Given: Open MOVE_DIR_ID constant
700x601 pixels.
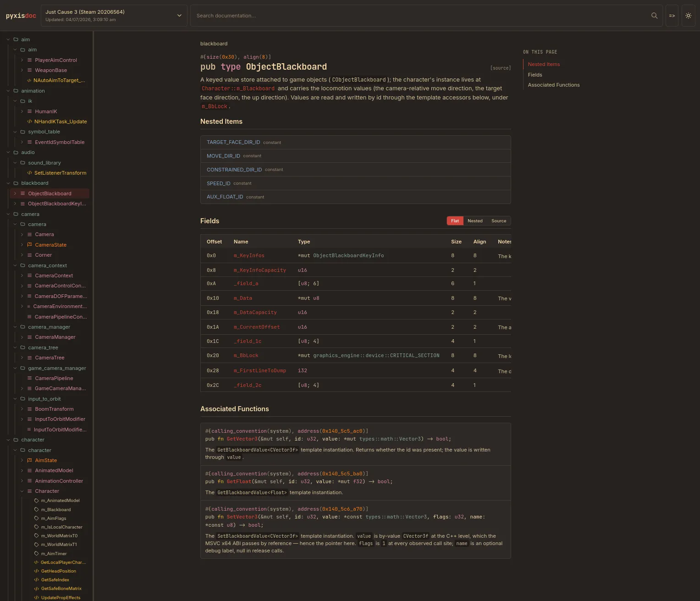Looking at the screenshot, I should 223,156.
